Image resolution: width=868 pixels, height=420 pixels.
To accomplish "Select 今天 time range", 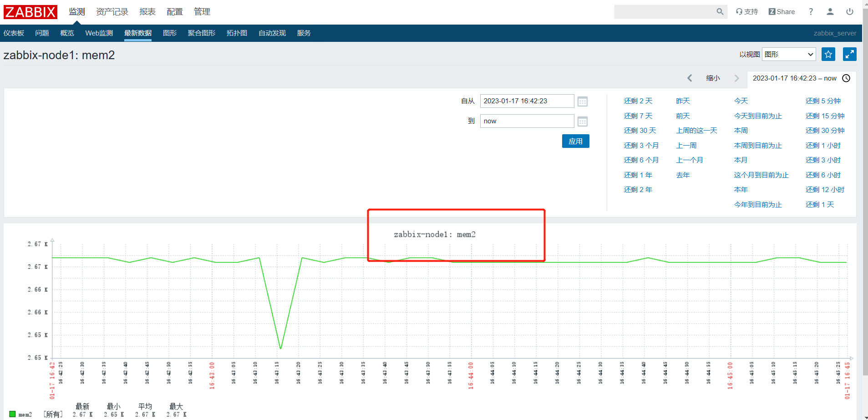I will click(x=741, y=101).
